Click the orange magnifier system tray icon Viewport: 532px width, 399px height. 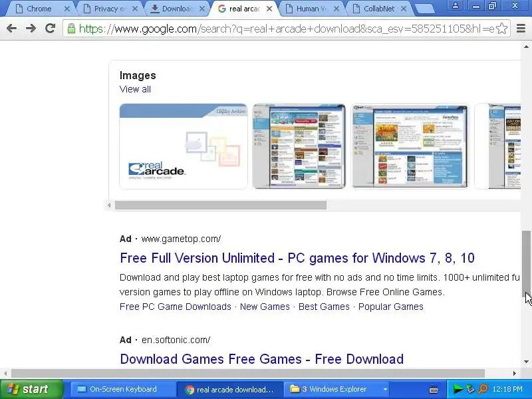(x=483, y=389)
